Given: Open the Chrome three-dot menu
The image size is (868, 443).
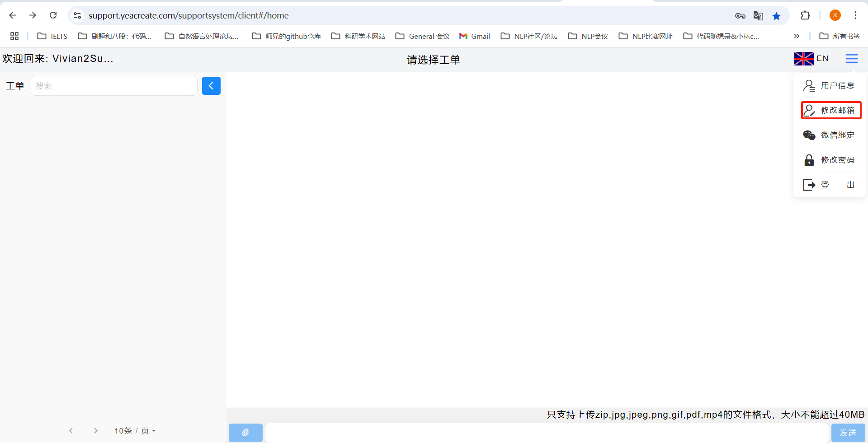Looking at the screenshot, I should (855, 15).
